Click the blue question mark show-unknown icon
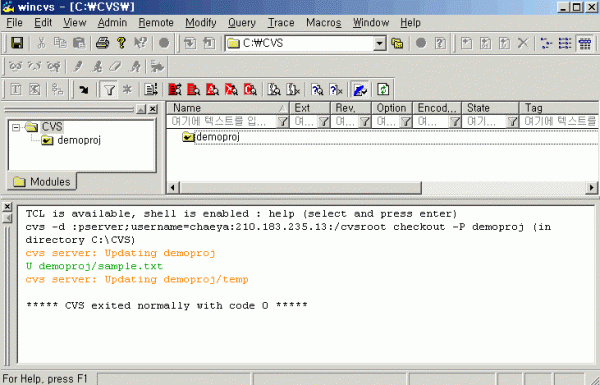600x385 pixels. pyautogui.click(x=317, y=90)
